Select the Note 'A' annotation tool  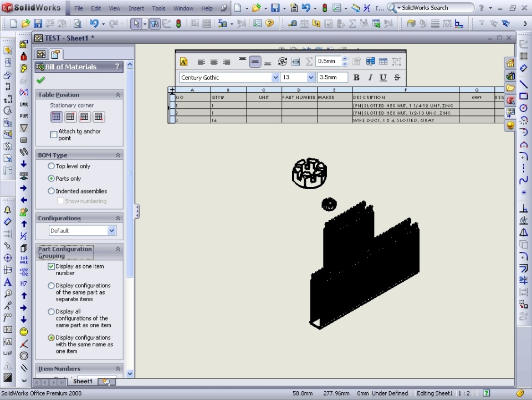pos(7,282)
